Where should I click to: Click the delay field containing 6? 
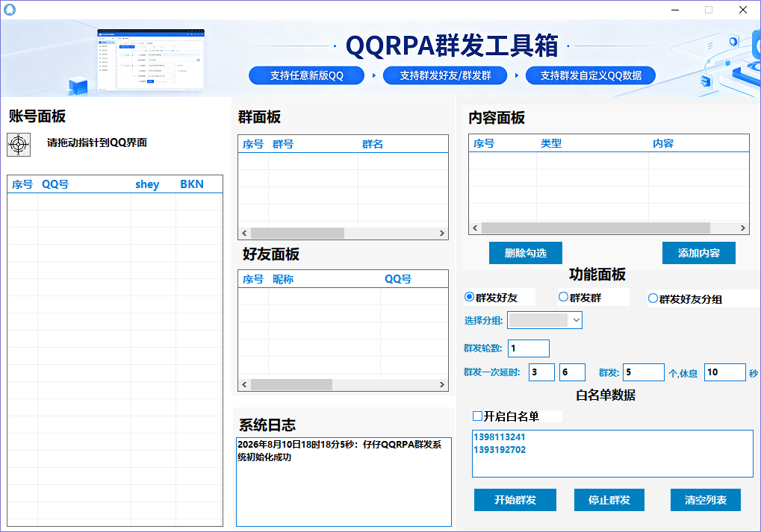(x=572, y=372)
